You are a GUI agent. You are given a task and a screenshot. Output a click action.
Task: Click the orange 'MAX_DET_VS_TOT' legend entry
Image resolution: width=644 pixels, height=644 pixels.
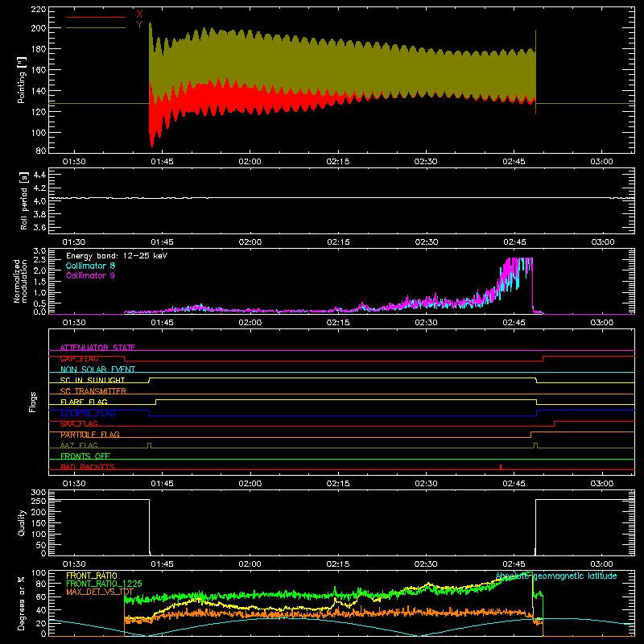(x=100, y=592)
